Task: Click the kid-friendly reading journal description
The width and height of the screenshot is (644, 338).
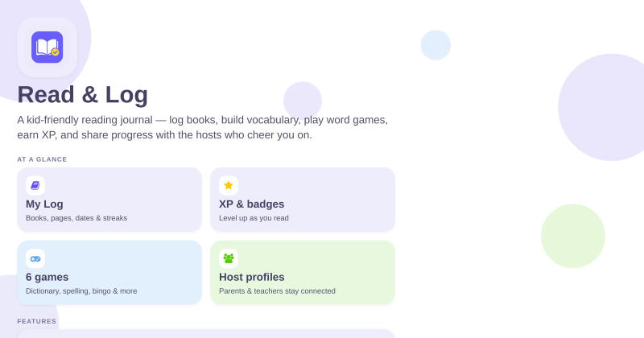Action: [x=203, y=127]
